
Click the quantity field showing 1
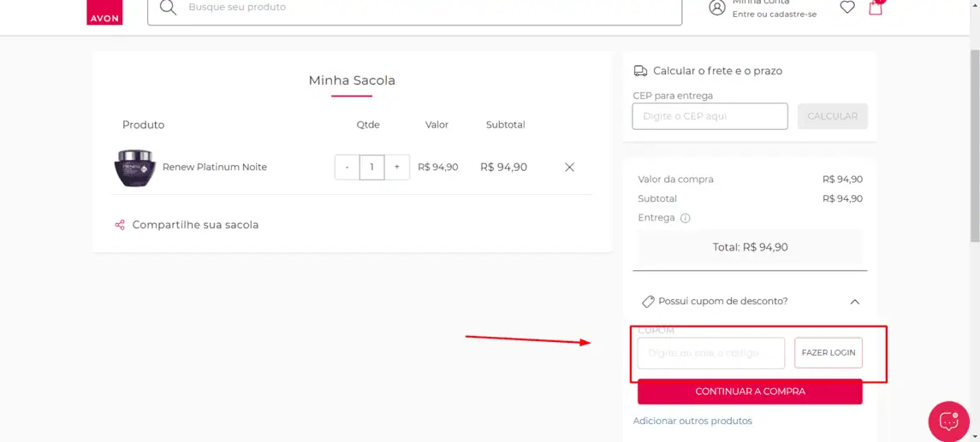click(371, 168)
